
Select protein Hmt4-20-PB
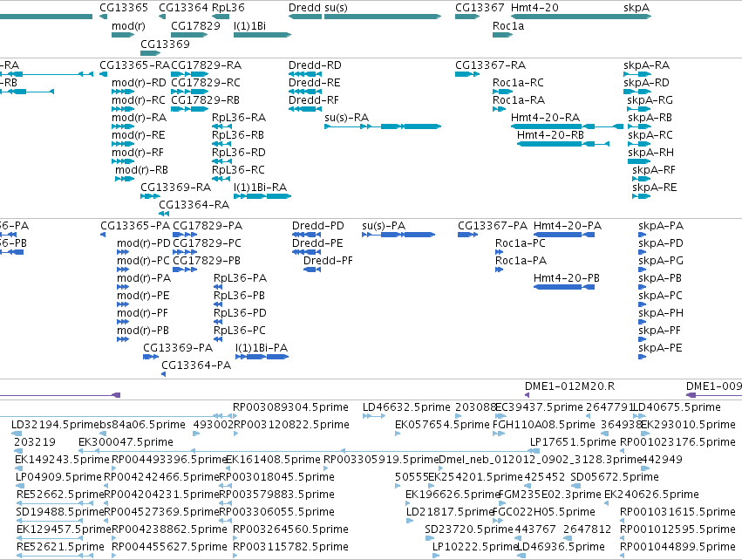pos(567,279)
